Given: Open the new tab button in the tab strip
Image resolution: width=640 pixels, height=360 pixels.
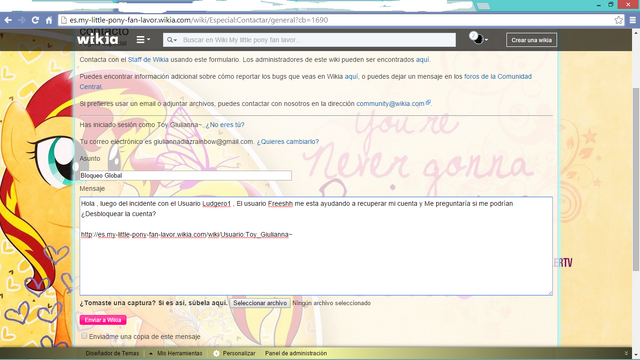Looking at the screenshot, I should [x=483, y=6].
